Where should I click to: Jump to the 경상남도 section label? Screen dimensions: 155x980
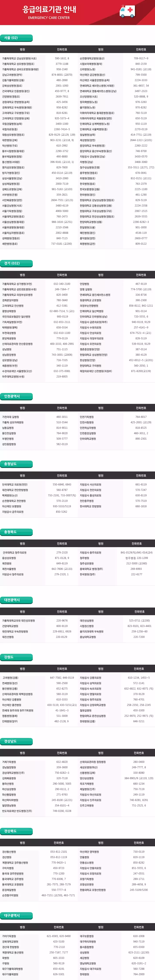11,741
